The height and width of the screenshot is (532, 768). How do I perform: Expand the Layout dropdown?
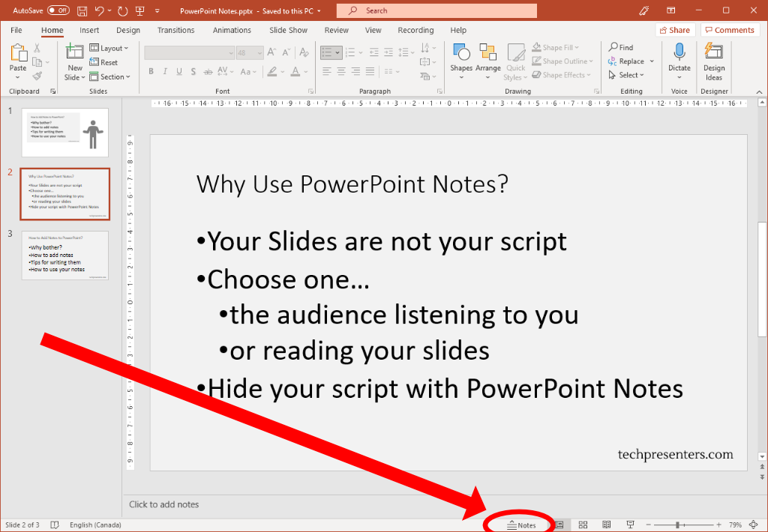(x=109, y=48)
